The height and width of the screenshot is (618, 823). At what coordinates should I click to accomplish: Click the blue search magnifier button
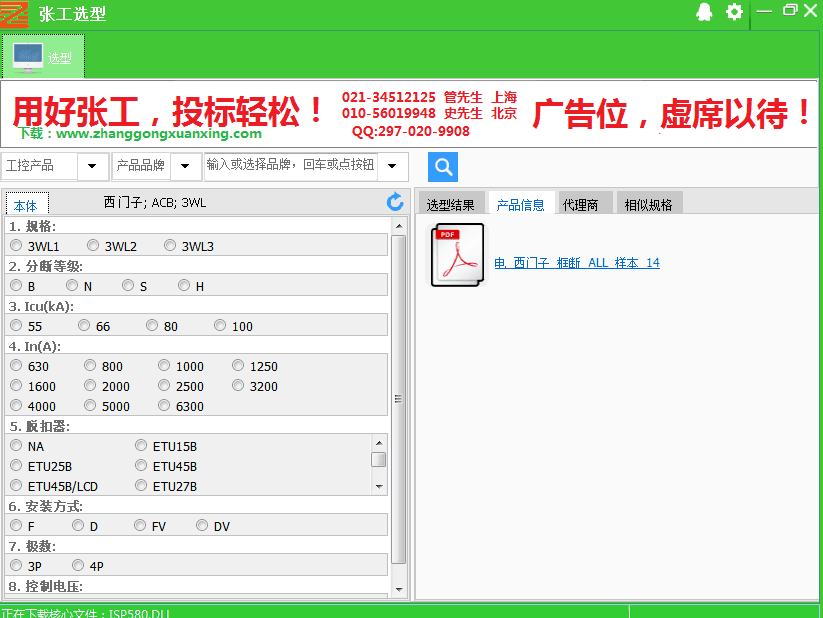[442, 167]
